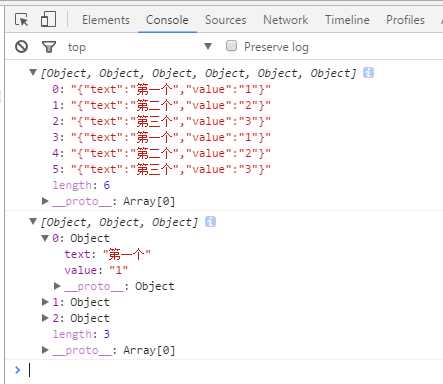Switch to the Console tab
The image size is (443, 384).
tap(167, 20)
